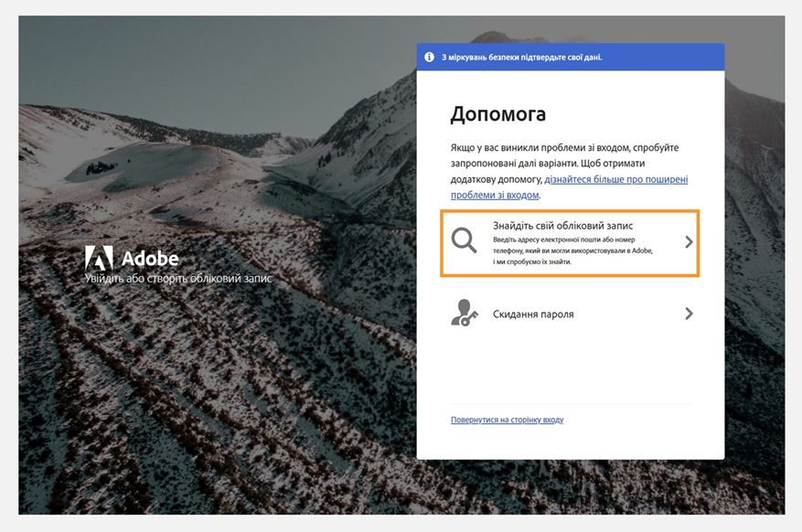Select the search icon inside the orange highlighted box
The width and height of the screenshot is (802, 532).
(463, 240)
